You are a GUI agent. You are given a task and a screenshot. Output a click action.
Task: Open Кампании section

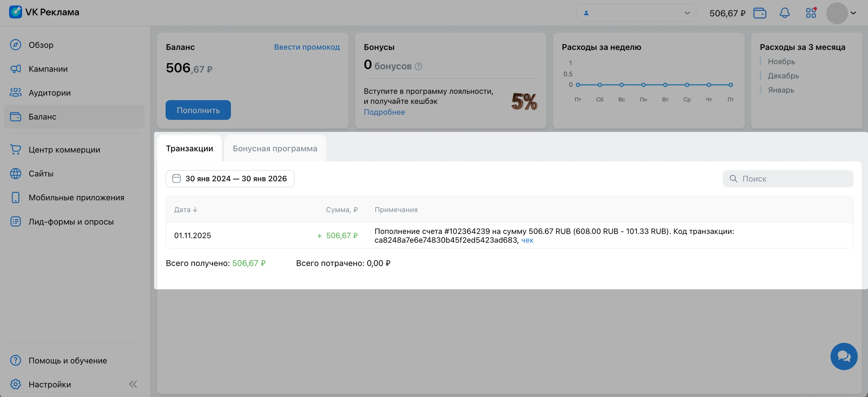(x=48, y=69)
